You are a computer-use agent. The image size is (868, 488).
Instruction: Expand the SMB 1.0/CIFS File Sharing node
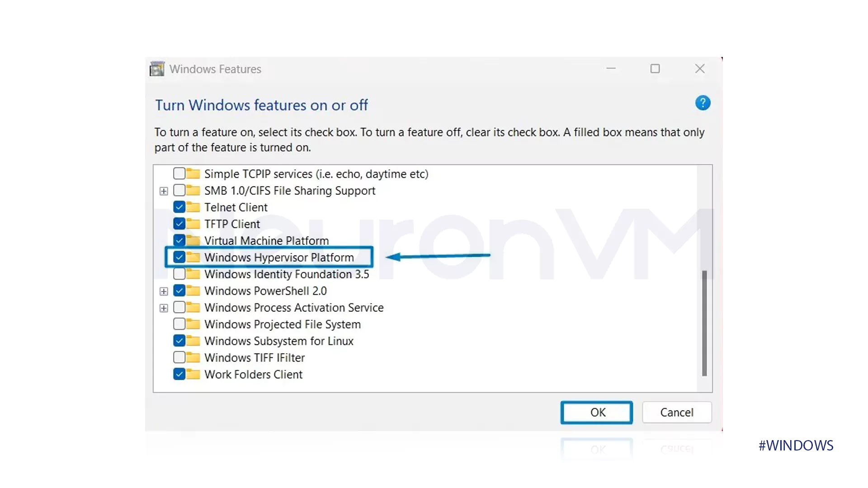164,191
